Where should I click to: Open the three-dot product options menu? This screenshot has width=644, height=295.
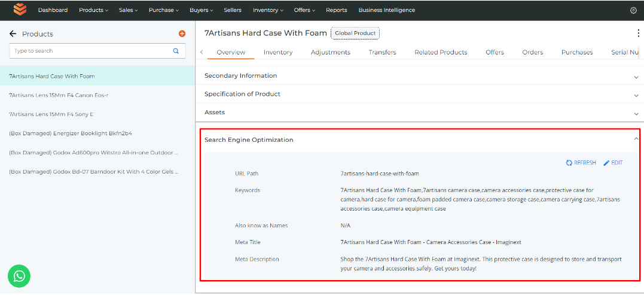coord(638,34)
